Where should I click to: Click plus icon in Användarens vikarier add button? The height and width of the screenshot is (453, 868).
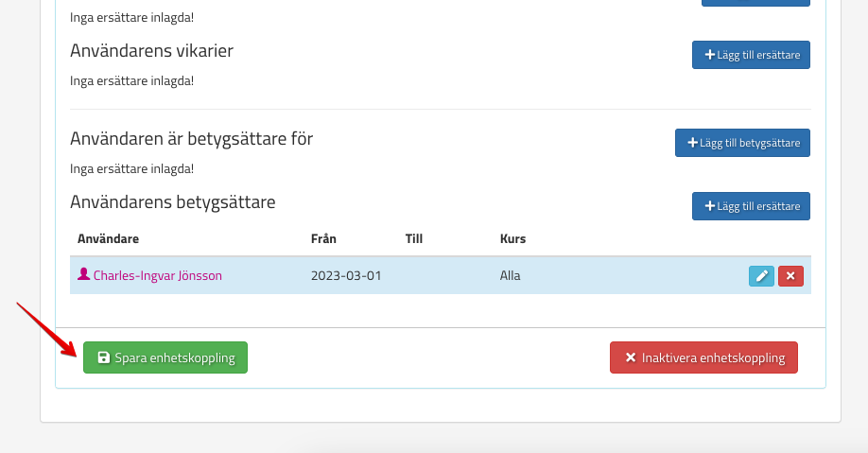pos(710,55)
